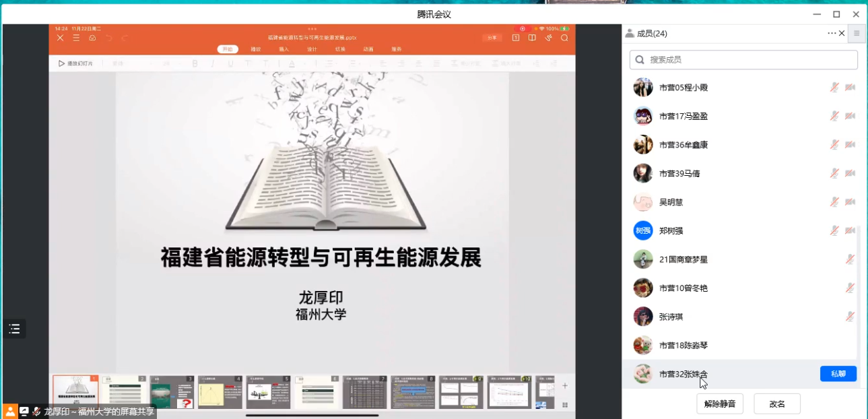Click the 私聊 button for 市营32张妹含
868x419 pixels.
pyautogui.click(x=838, y=374)
